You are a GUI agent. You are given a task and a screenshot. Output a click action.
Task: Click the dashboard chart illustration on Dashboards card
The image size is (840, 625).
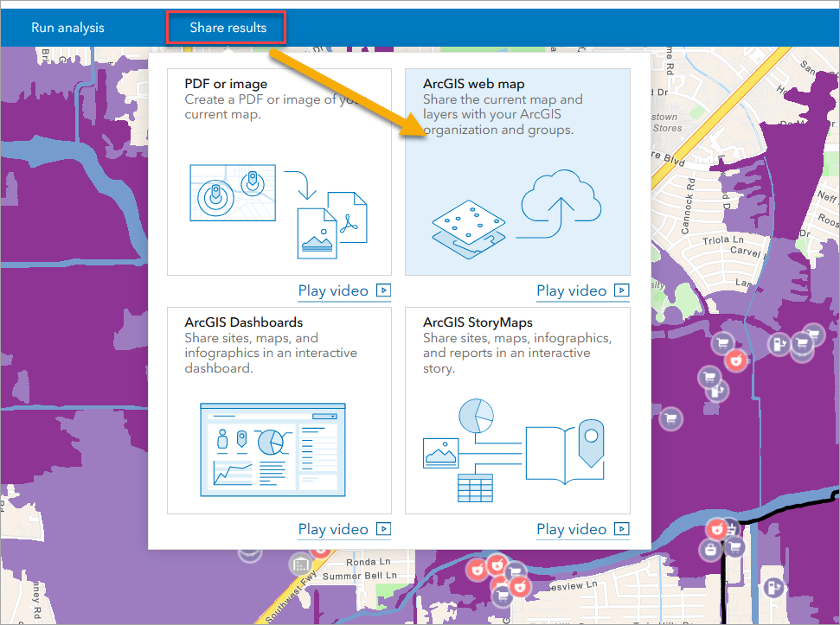click(272, 450)
